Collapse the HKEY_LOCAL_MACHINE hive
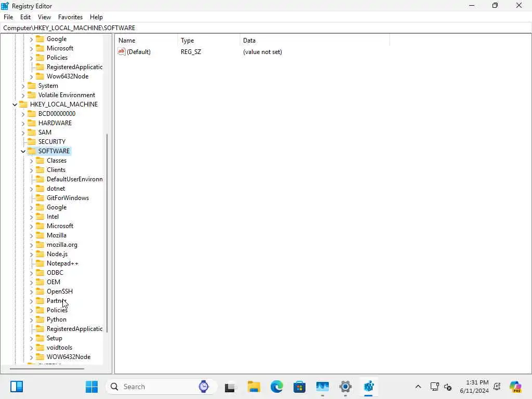The width and height of the screenshot is (532, 399). coord(15,104)
